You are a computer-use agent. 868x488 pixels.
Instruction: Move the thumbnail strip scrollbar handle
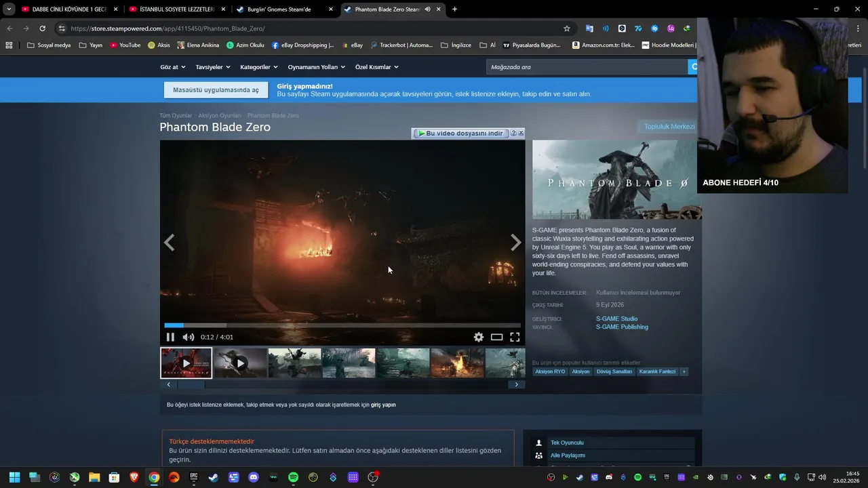point(191,384)
